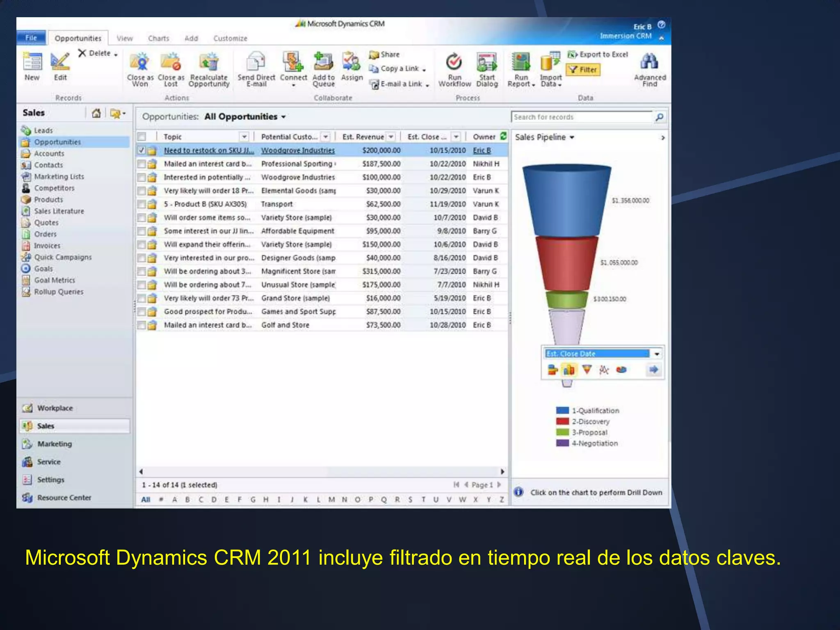Check the Interested in potentially row checkbox
The image size is (840, 630).
click(142, 178)
